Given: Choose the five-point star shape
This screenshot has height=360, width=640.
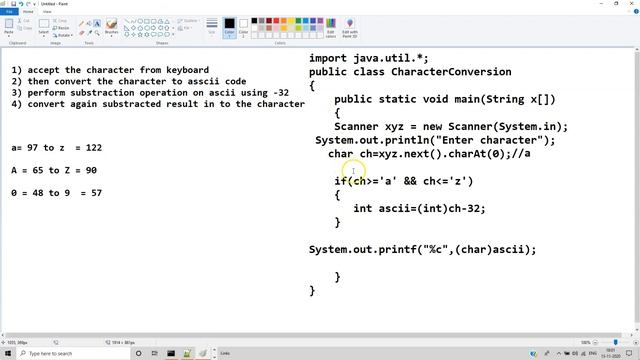Looking at the screenshot, I should (x=140, y=35).
